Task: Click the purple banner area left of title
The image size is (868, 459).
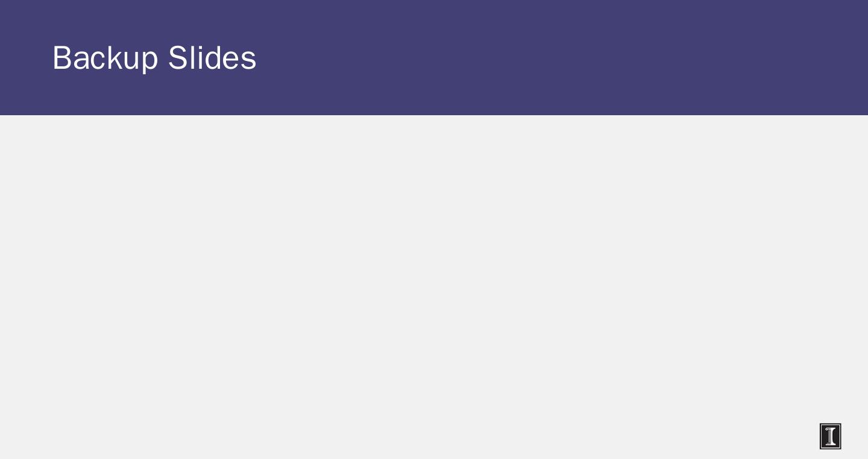Action: [24, 58]
